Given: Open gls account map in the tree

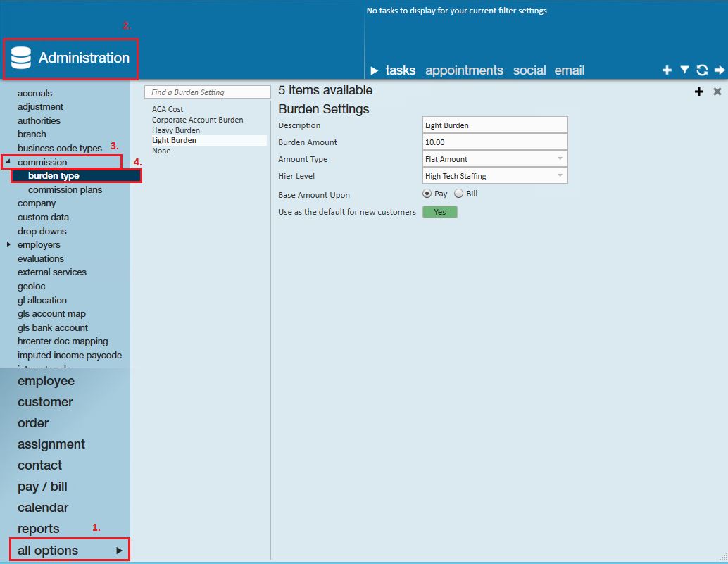Looking at the screenshot, I should point(51,314).
